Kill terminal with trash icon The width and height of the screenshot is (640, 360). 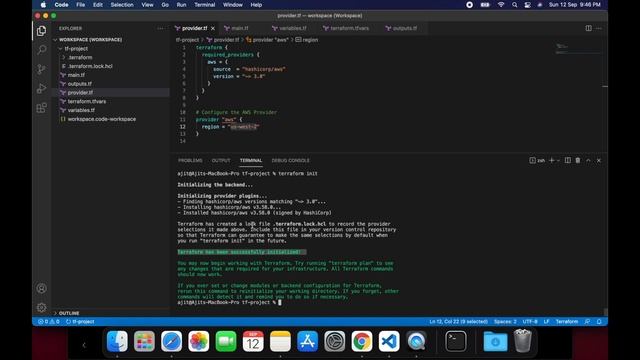pos(578,160)
